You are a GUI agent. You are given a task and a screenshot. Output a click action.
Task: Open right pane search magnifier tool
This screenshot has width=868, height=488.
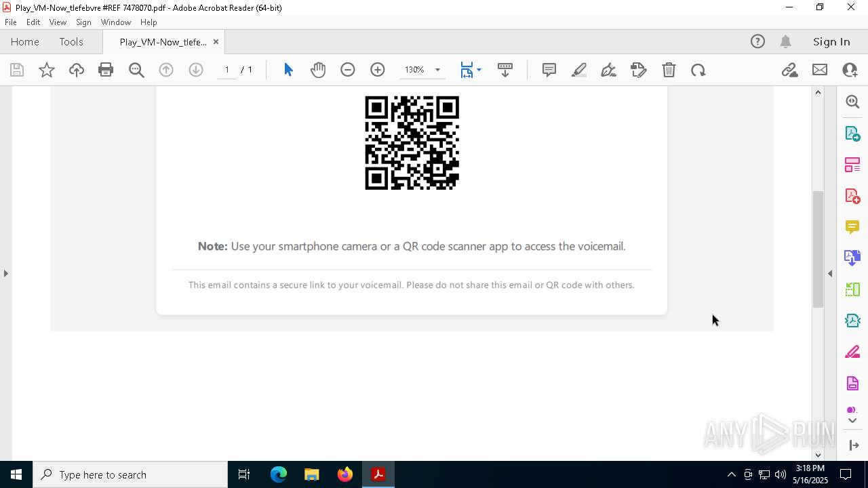(x=852, y=102)
